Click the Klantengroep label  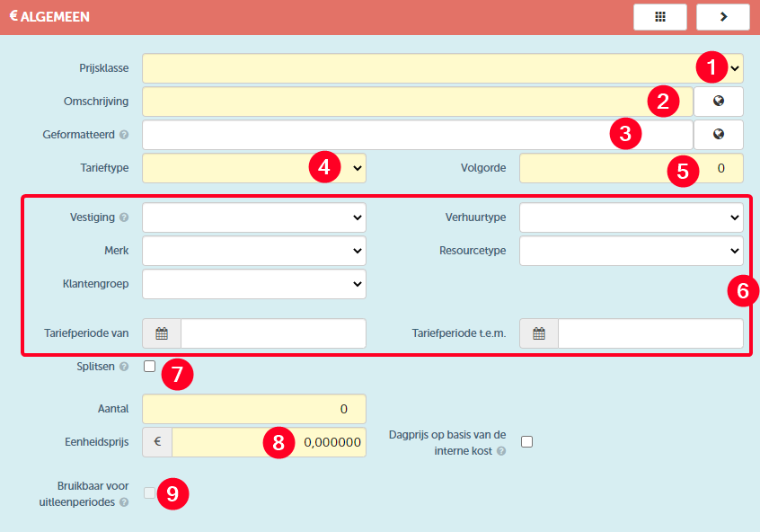click(x=95, y=284)
